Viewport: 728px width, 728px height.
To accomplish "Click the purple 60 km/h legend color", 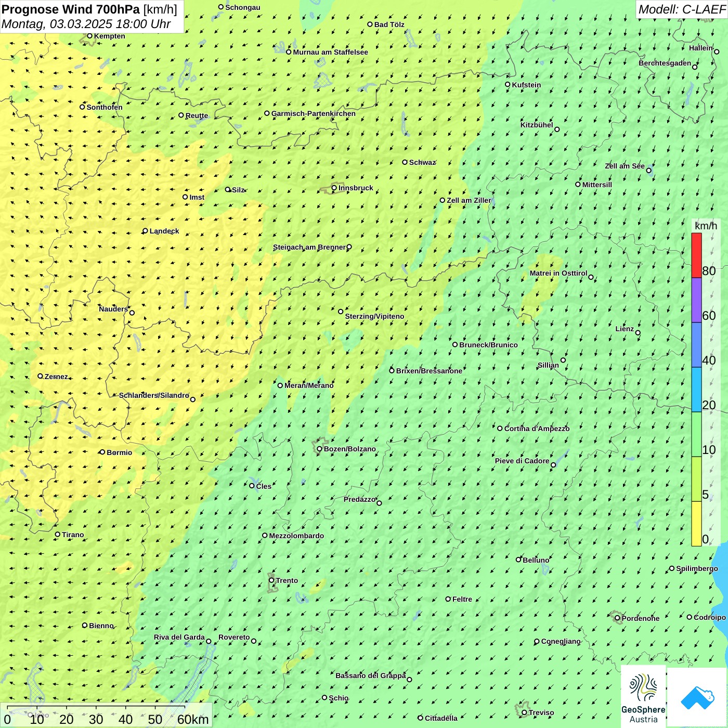I will (696, 301).
